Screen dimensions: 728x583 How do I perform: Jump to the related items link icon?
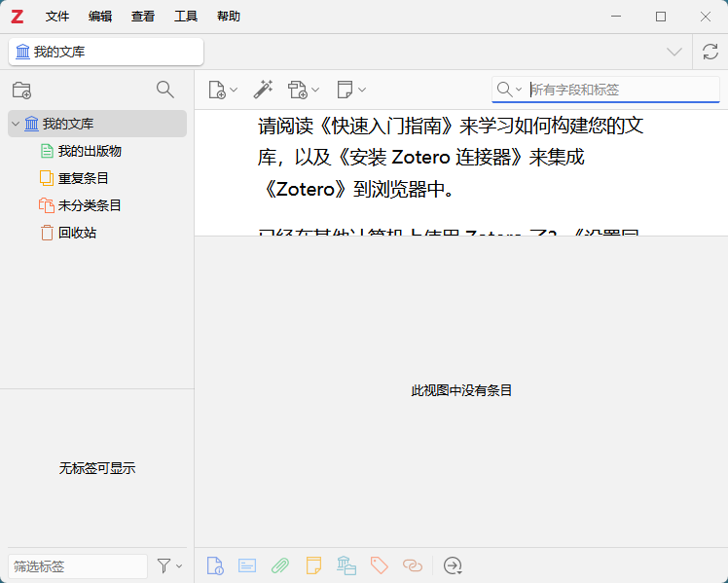pyautogui.click(x=413, y=565)
